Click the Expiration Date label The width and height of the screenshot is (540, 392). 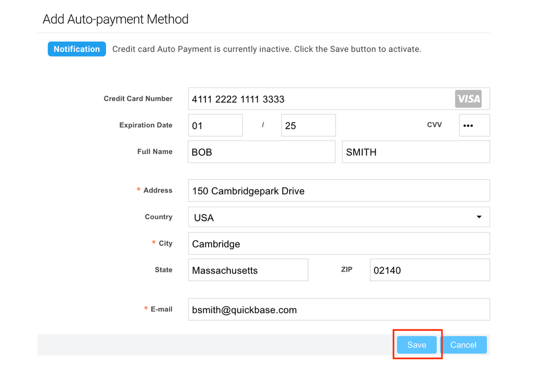tap(146, 125)
